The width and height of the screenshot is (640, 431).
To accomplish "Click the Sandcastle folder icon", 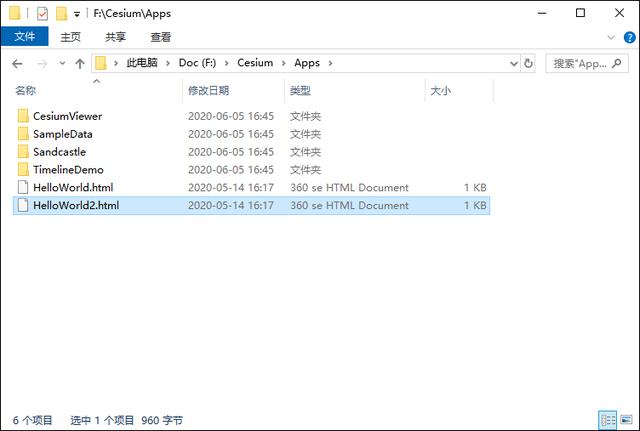I will 23,152.
